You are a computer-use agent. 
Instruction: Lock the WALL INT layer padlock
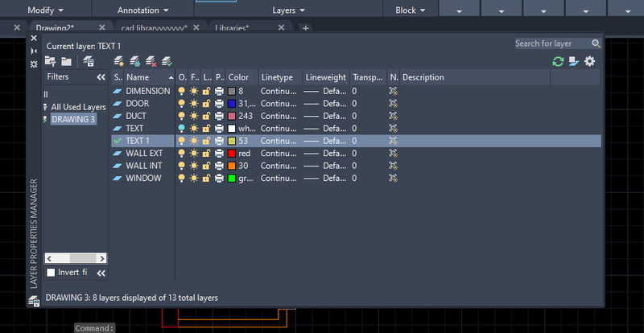coord(207,166)
